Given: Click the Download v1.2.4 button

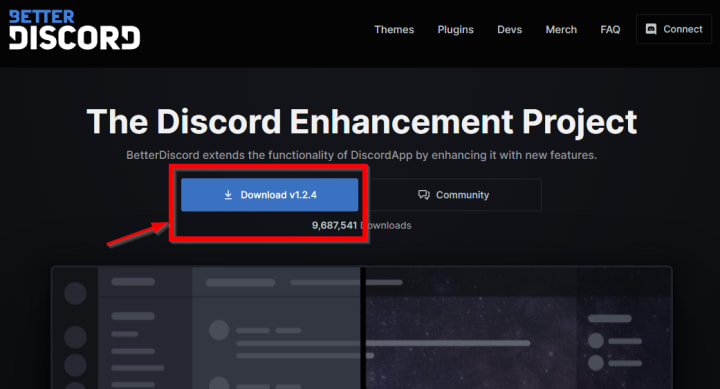Looking at the screenshot, I should [270, 195].
